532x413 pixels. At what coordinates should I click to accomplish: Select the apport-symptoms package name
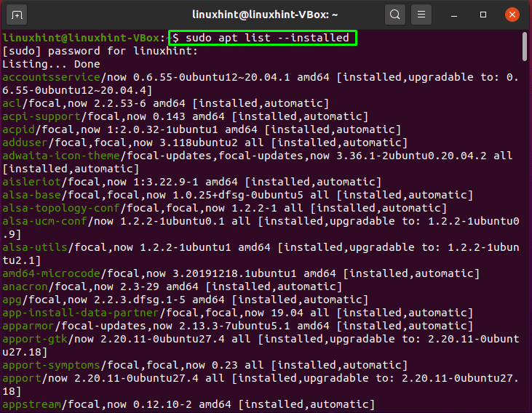pyautogui.click(x=51, y=365)
